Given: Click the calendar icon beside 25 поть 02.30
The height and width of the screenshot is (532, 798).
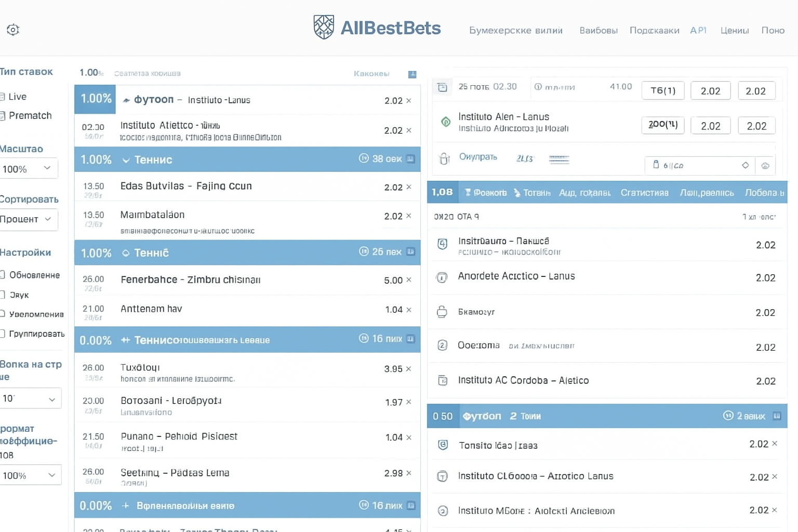Looking at the screenshot, I should [442, 87].
